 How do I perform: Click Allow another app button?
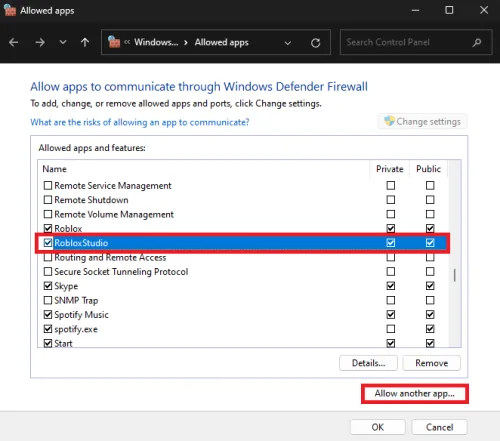(x=415, y=394)
